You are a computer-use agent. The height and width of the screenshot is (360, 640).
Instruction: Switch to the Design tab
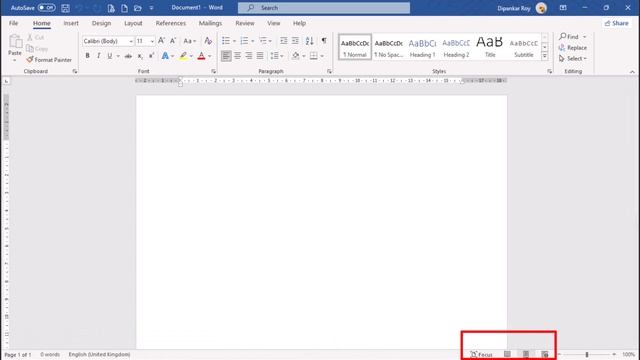(x=101, y=23)
